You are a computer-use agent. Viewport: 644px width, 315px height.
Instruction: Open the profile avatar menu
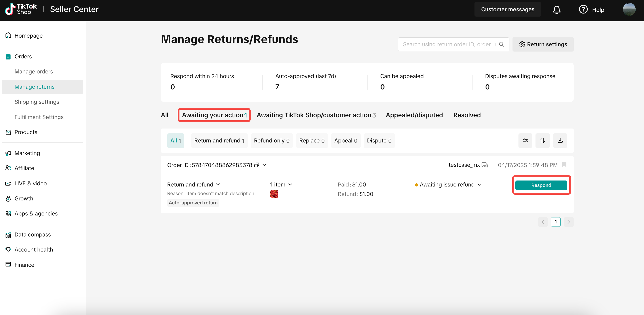point(629,10)
